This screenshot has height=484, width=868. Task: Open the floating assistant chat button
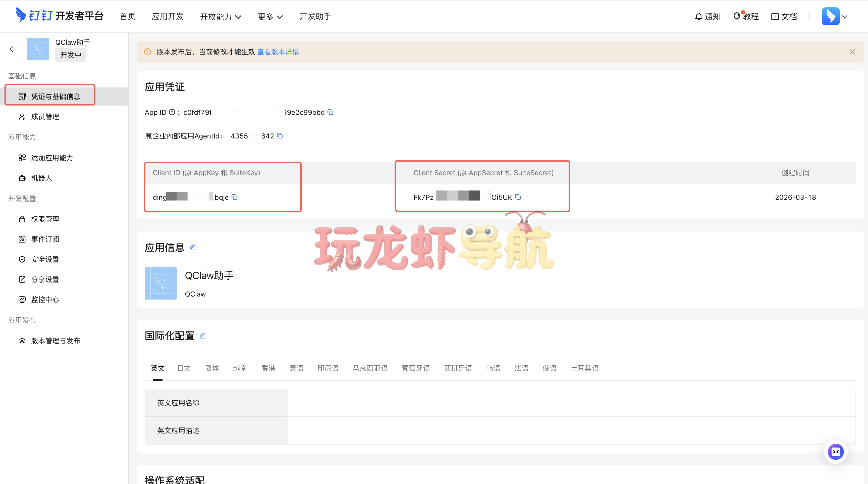(x=836, y=452)
